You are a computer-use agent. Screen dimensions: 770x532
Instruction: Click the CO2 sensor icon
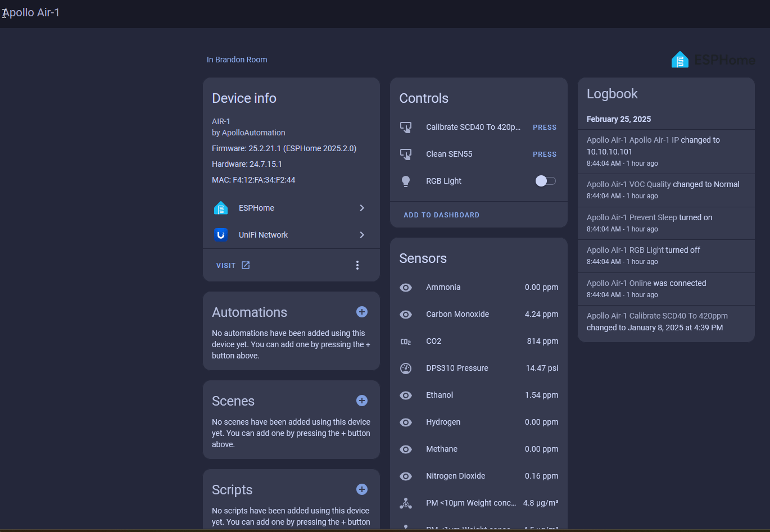tap(406, 341)
